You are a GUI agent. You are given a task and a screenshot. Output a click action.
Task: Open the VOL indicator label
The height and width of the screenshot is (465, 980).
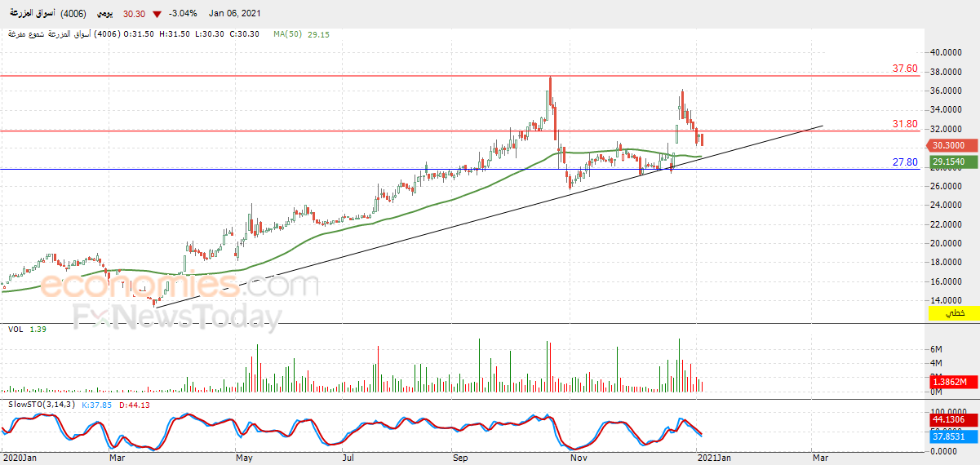pos(15,328)
